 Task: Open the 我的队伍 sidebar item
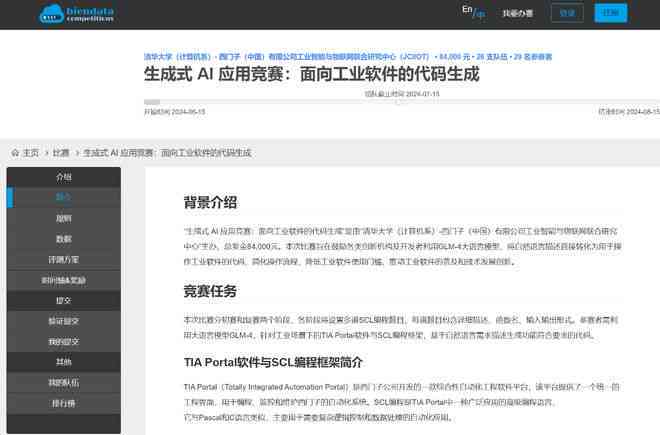(64, 382)
